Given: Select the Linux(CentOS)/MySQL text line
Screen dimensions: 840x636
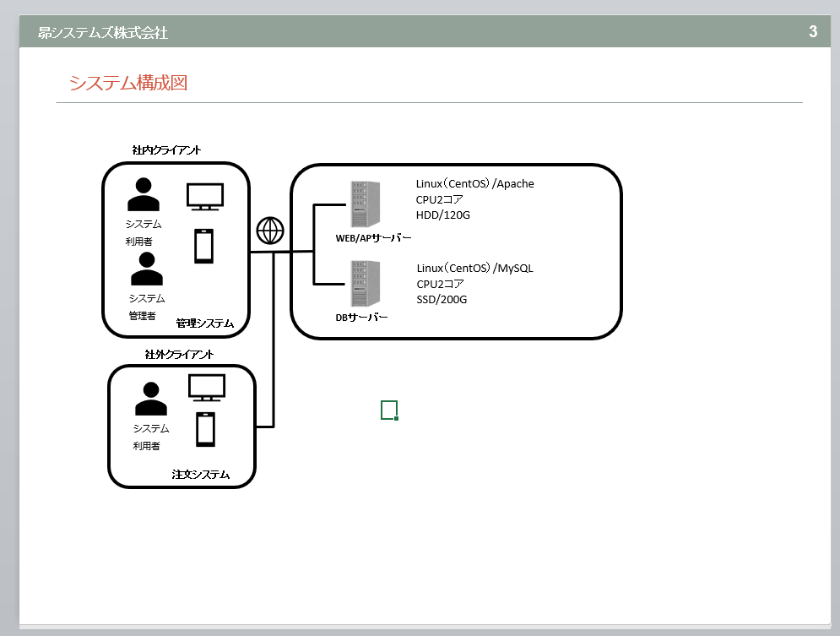Looking at the screenshot, I should coord(475,269).
